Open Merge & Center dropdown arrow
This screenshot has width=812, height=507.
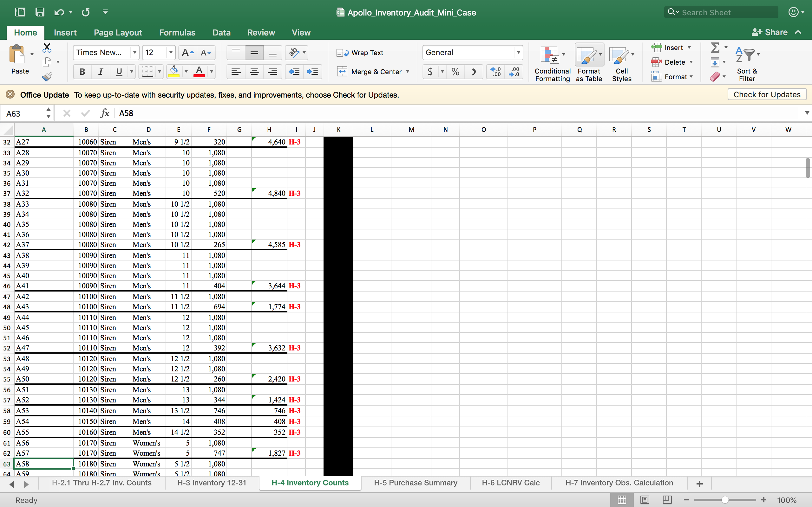(x=408, y=71)
